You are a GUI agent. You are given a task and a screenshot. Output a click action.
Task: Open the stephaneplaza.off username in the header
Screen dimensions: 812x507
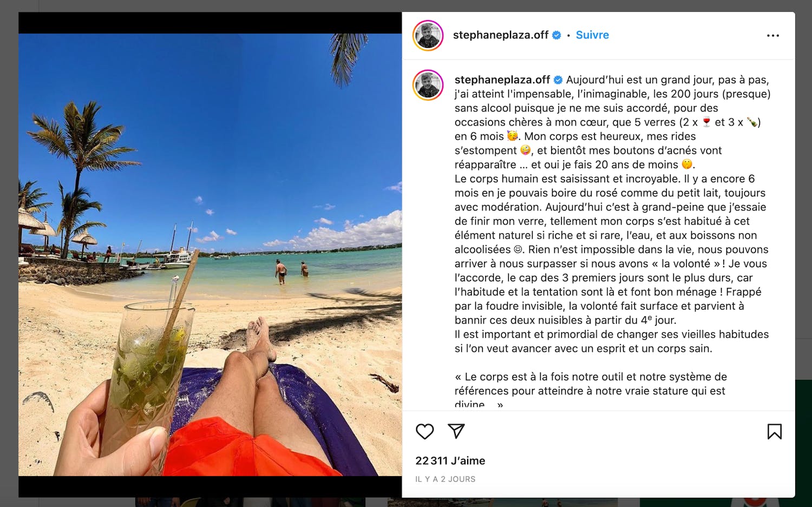[x=501, y=35]
